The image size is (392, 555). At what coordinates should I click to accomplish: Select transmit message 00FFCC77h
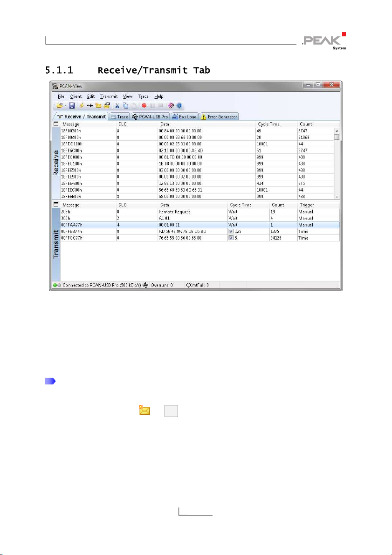tap(71, 238)
